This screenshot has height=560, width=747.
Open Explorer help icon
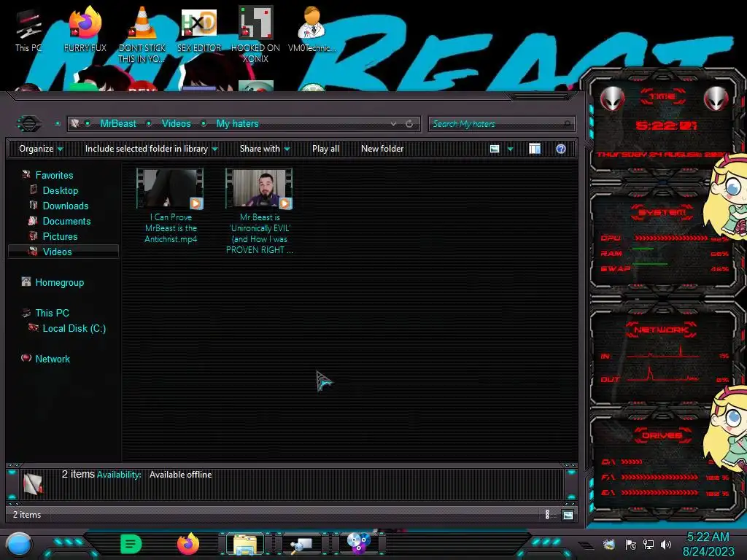click(x=561, y=149)
